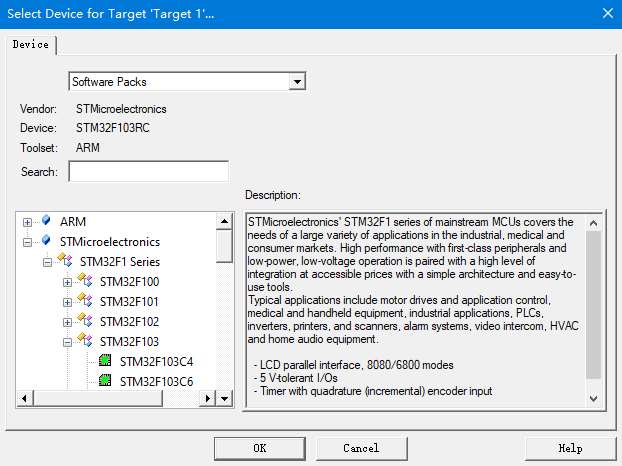Expand the STM32F100 node
Screen dimensions: 622x466
pos(67,282)
